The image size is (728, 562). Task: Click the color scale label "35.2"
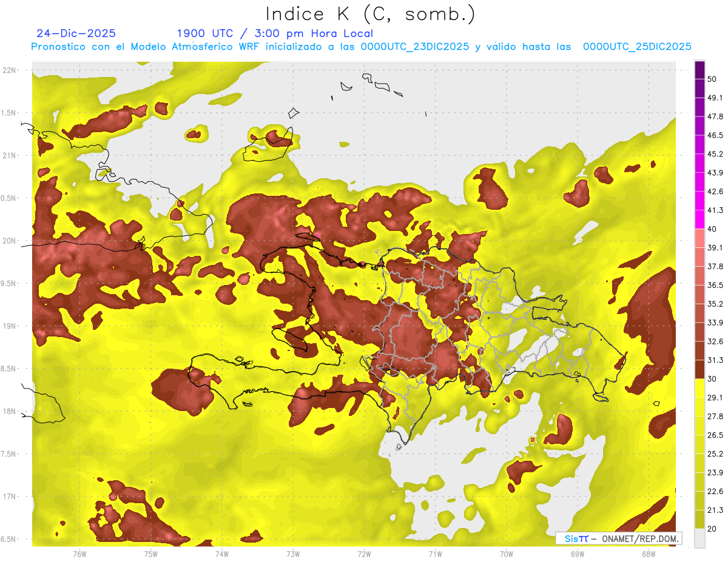[x=715, y=304]
